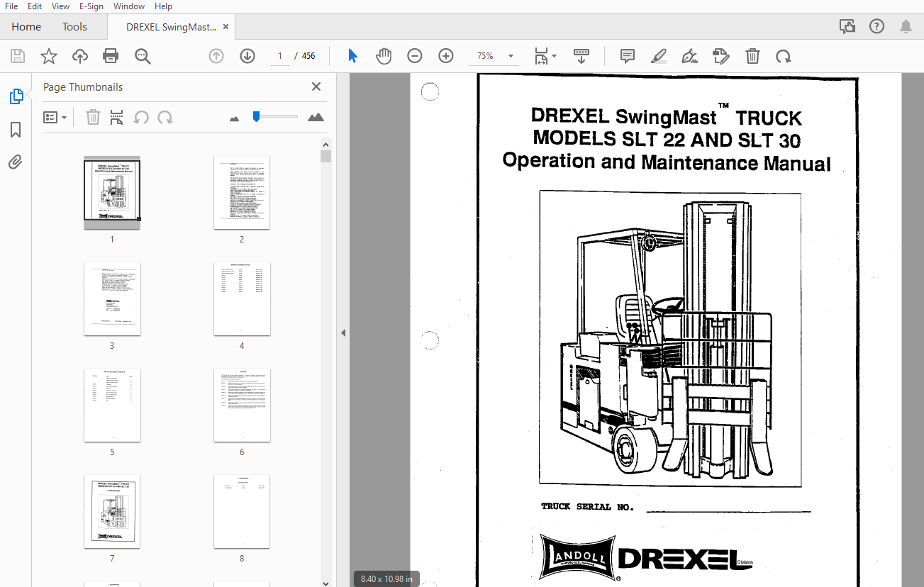
Task: Select page 2 thumbnail
Action: click(242, 192)
